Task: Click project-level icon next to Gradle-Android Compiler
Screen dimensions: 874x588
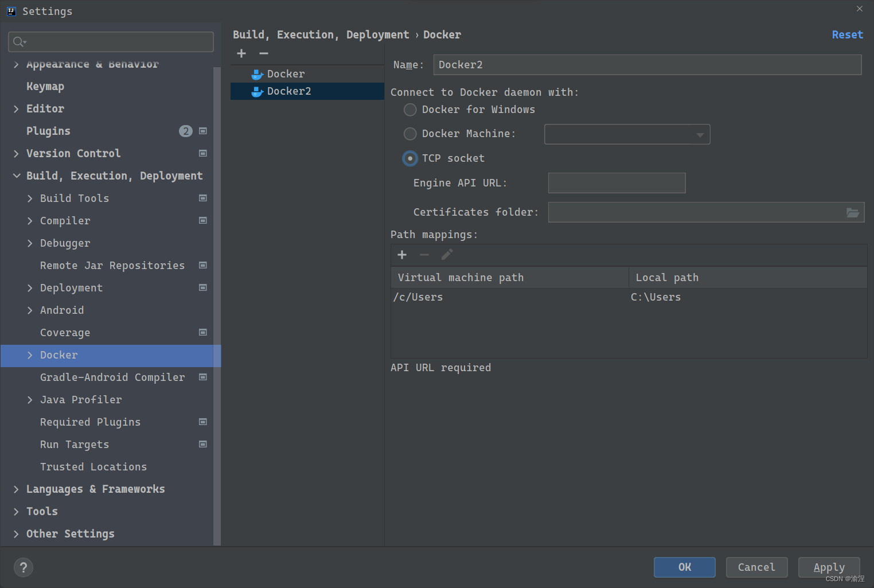Action: pyautogui.click(x=202, y=377)
